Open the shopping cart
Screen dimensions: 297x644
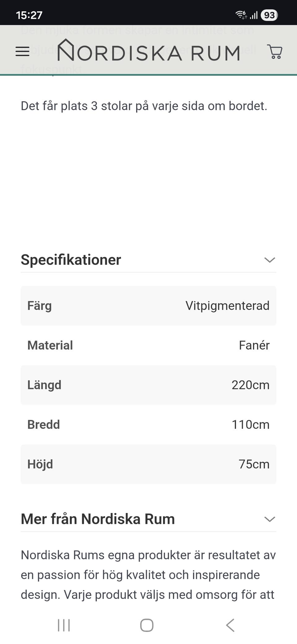click(x=274, y=51)
